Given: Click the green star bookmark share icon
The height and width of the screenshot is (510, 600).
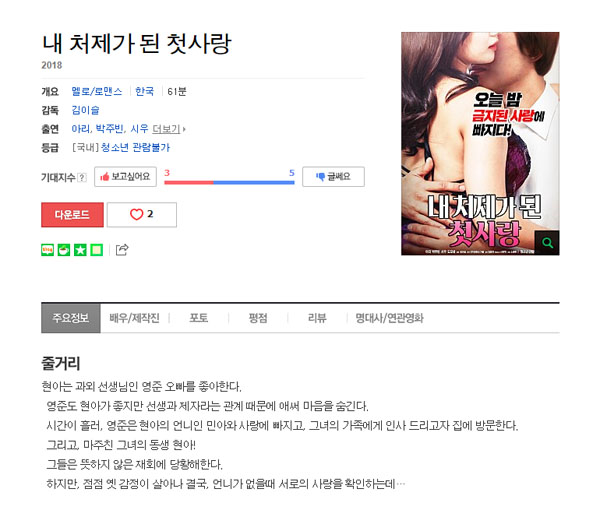Looking at the screenshot, I should pyautogui.click(x=80, y=250).
